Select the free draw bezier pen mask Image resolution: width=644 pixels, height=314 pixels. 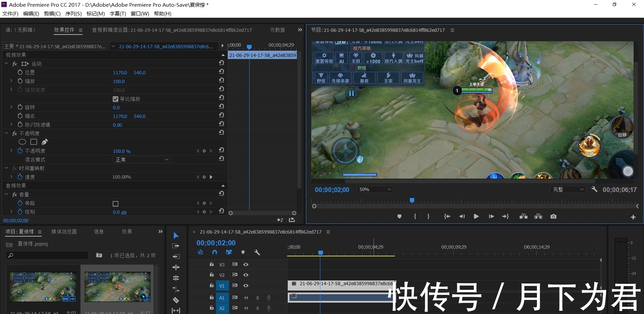pos(45,142)
